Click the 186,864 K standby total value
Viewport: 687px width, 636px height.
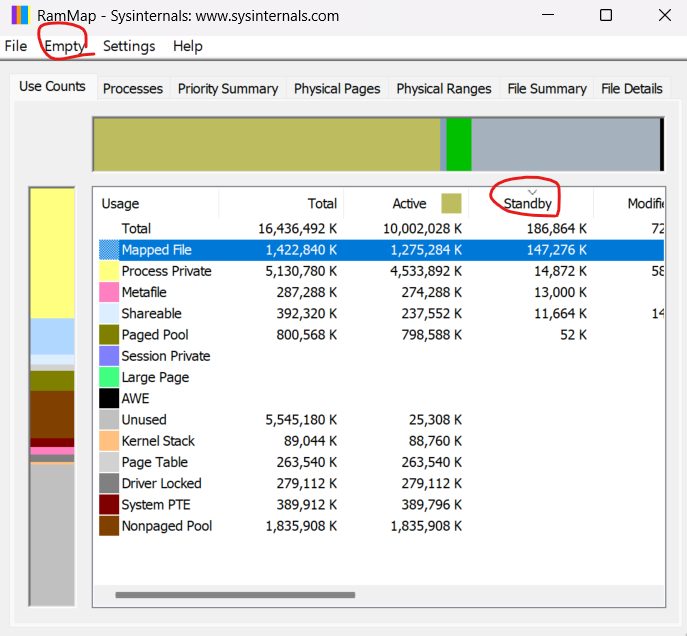coord(556,229)
